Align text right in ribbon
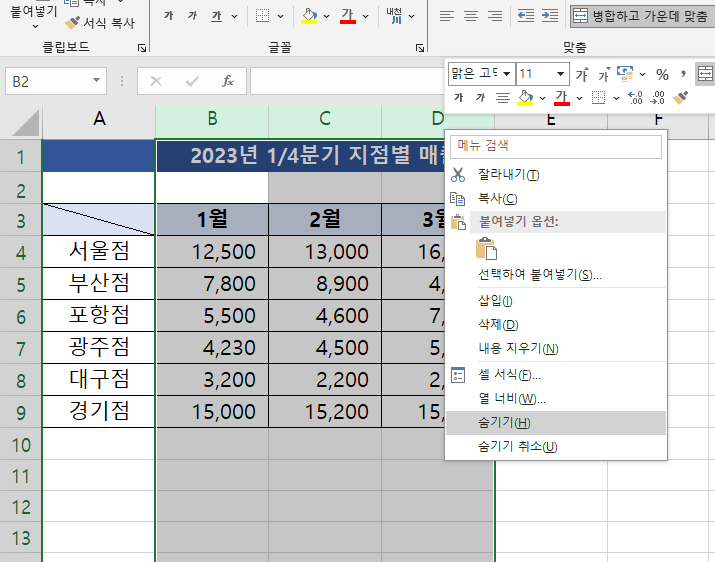This screenshot has height=562, width=715. pos(495,16)
